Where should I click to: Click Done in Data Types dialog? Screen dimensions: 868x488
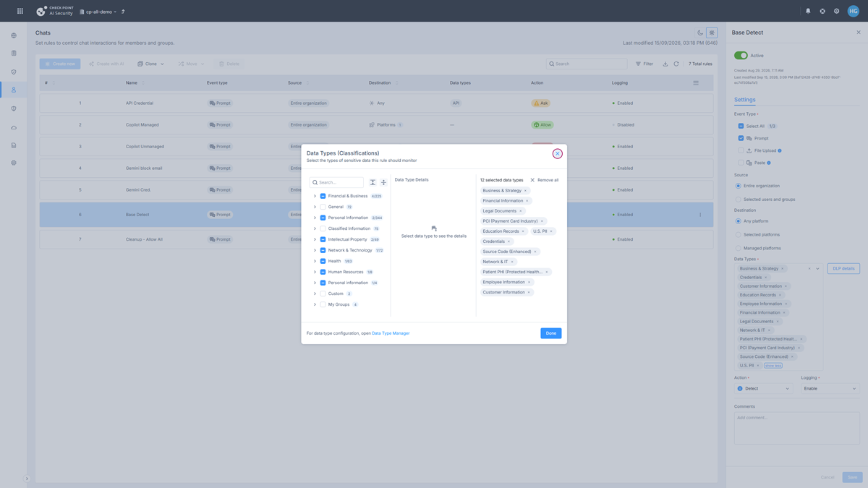coord(551,333)
